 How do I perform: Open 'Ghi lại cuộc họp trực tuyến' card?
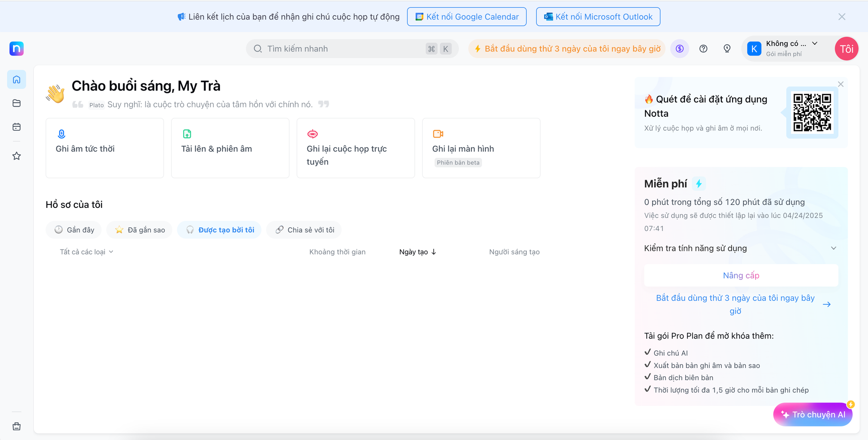(355, 148)
